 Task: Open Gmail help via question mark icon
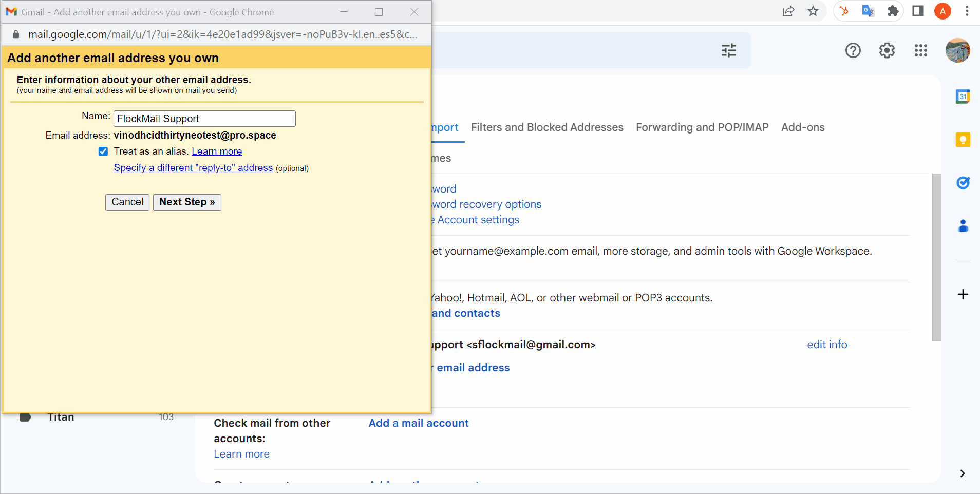click(x=853, y=50)
